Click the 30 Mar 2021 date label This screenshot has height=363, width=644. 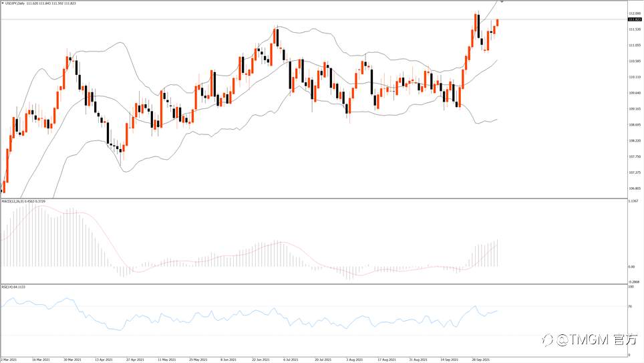pos(72,360)
